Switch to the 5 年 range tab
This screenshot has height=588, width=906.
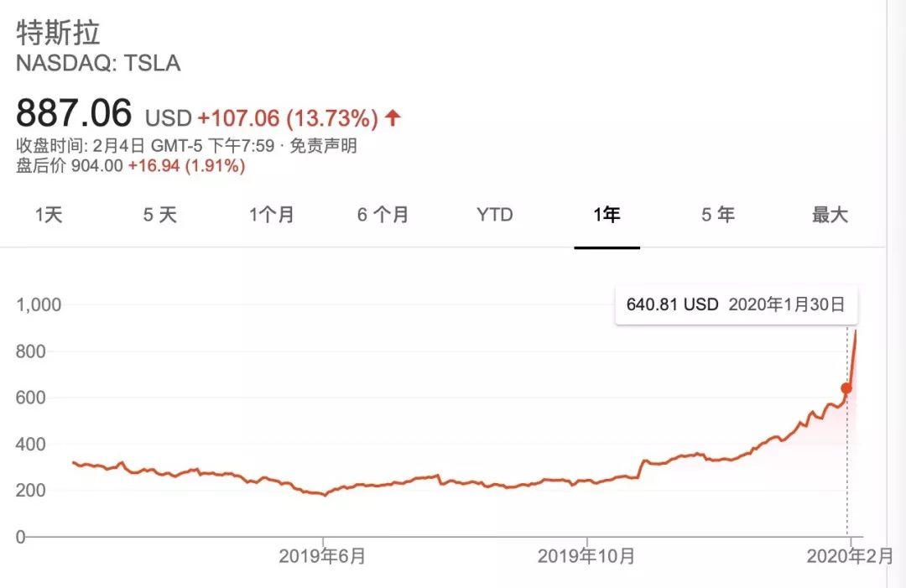718,215
